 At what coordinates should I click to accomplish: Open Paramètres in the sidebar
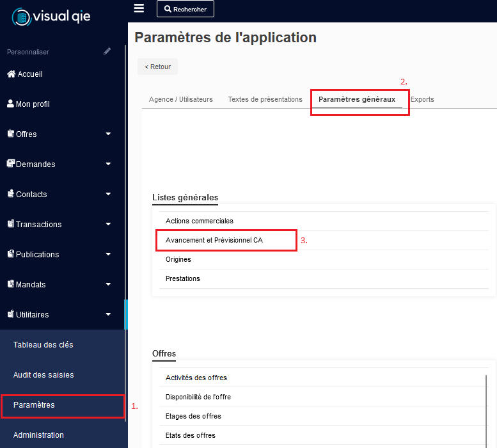pos(35,405)
